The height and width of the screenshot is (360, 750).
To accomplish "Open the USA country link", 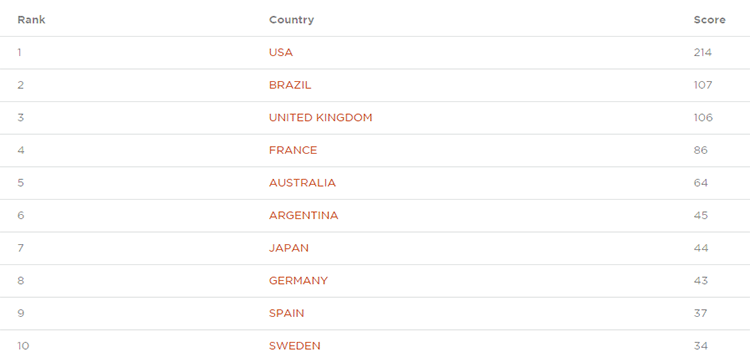I will [281, 53].
